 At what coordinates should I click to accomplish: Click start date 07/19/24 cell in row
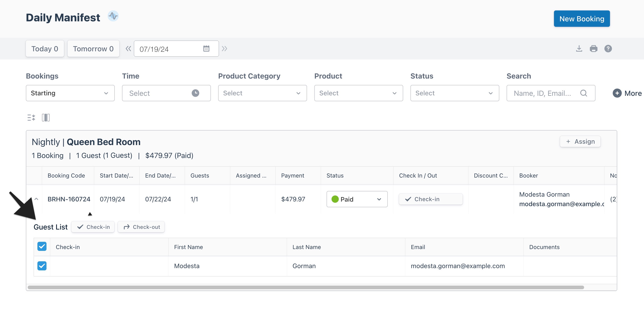[112, 199]
